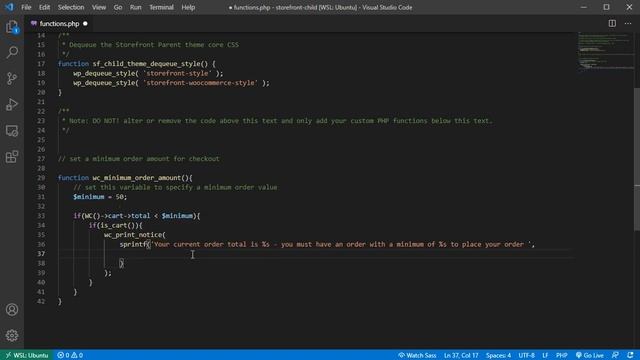
Task: Open the Source Control view
Action: [x=12, y=78]
